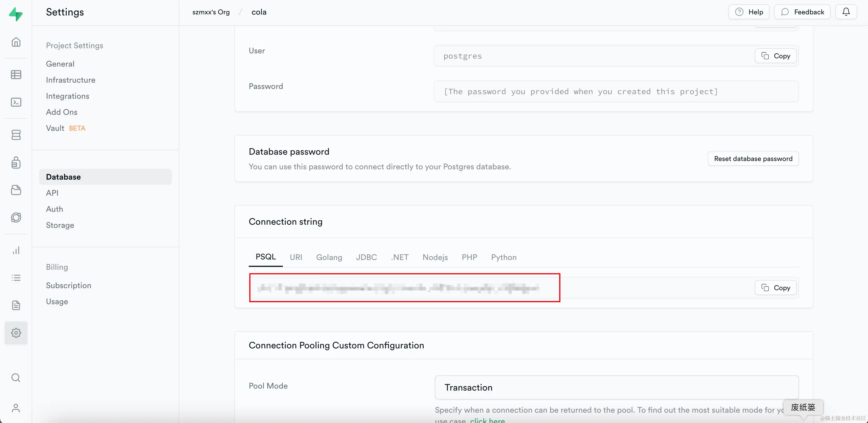Copy the User postgres value
Screen dimensions: 868x423
[776, 56]
